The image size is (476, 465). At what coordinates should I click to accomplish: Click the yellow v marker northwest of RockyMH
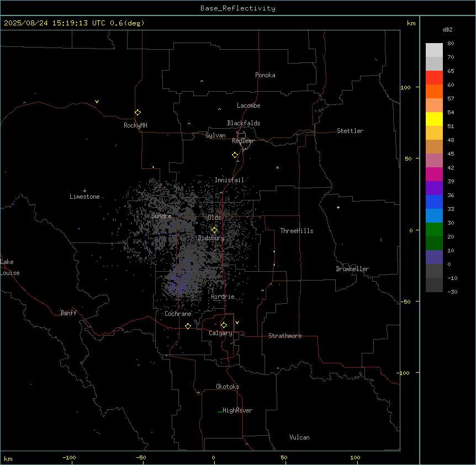point(97,102)
